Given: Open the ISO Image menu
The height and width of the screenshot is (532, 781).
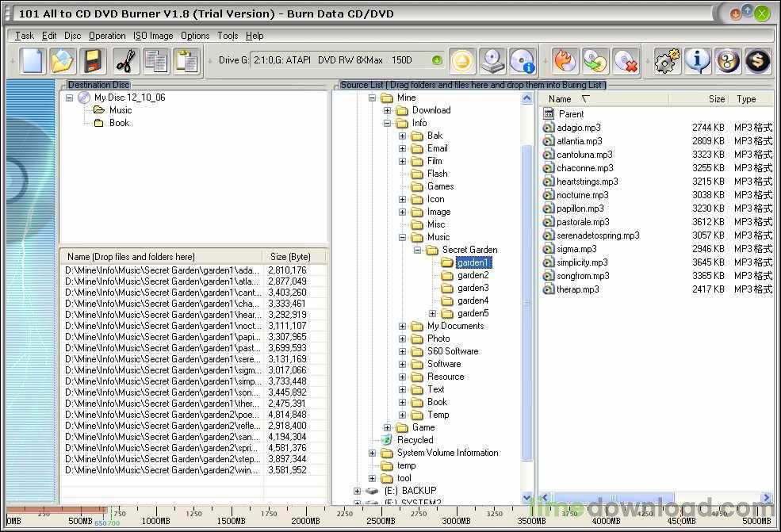Looking at the screenshot, I should [x=153, y=36].
